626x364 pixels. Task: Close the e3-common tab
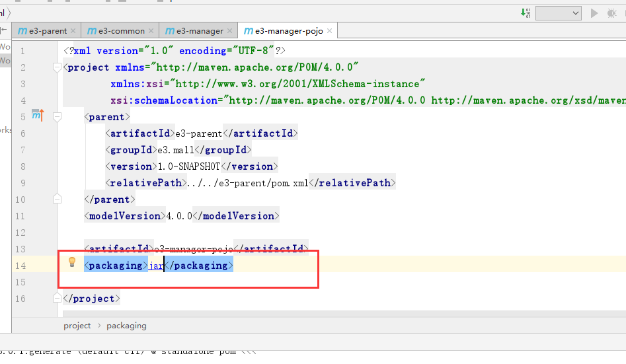[151, 31]
